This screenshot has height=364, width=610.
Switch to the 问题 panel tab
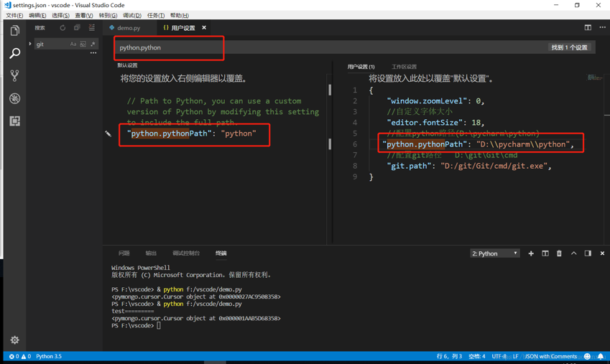(124, 253)
